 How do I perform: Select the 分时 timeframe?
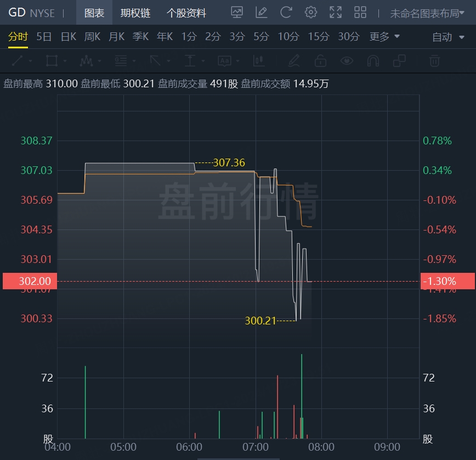[x=18, y=37]
